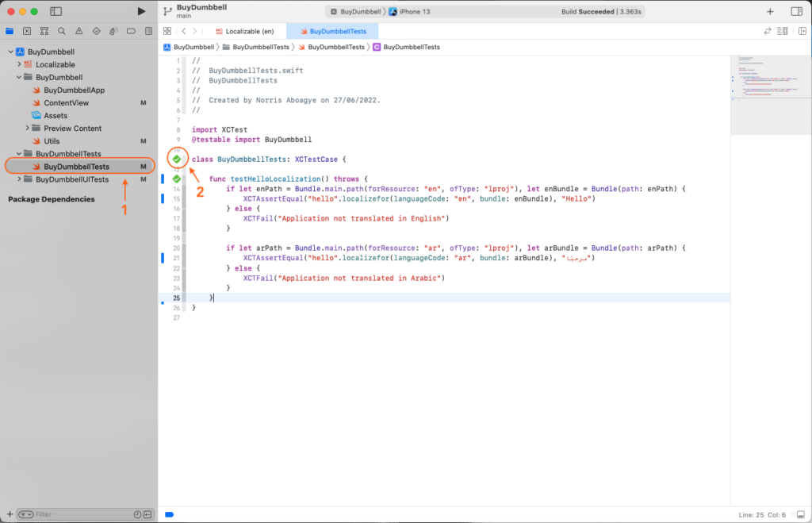
Task: Click the navigator Filter field
Action: tap(82, 514)
